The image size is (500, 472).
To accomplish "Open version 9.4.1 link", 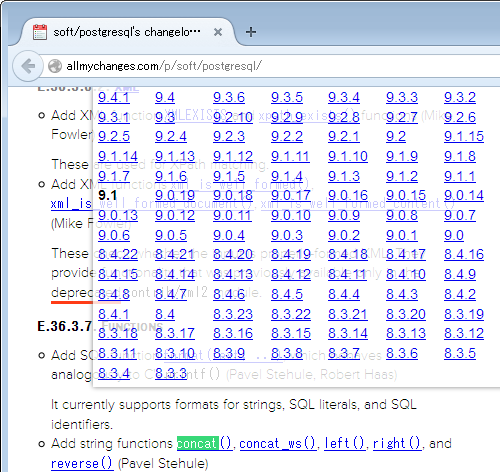I will (x=114, y=98).
